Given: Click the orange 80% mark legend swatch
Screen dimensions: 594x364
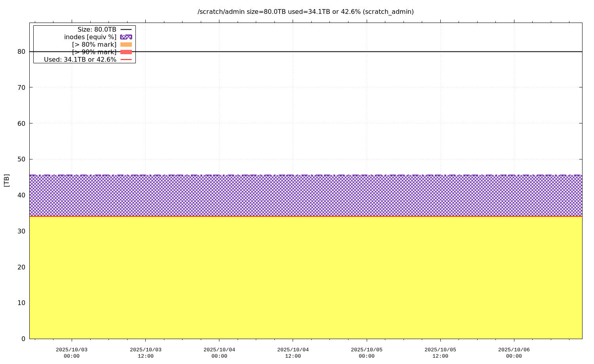Looking at the screenshot, I should [126, 44].
